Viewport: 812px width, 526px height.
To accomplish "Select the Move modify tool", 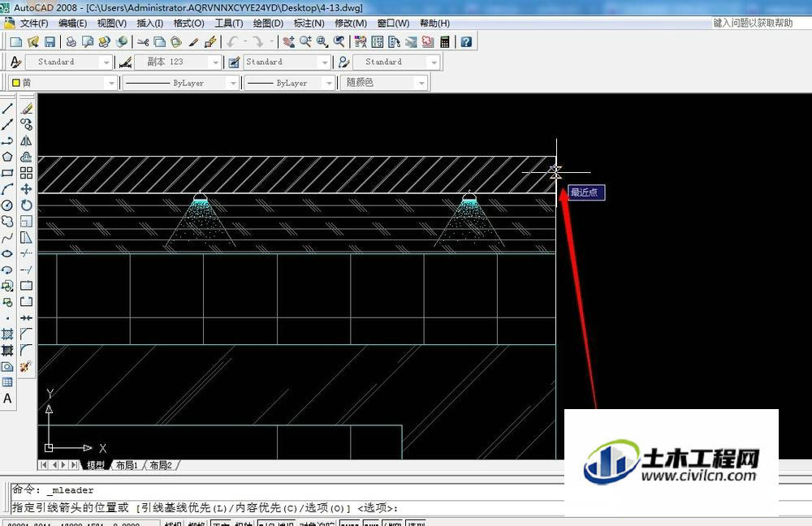I will click(27, 189).
